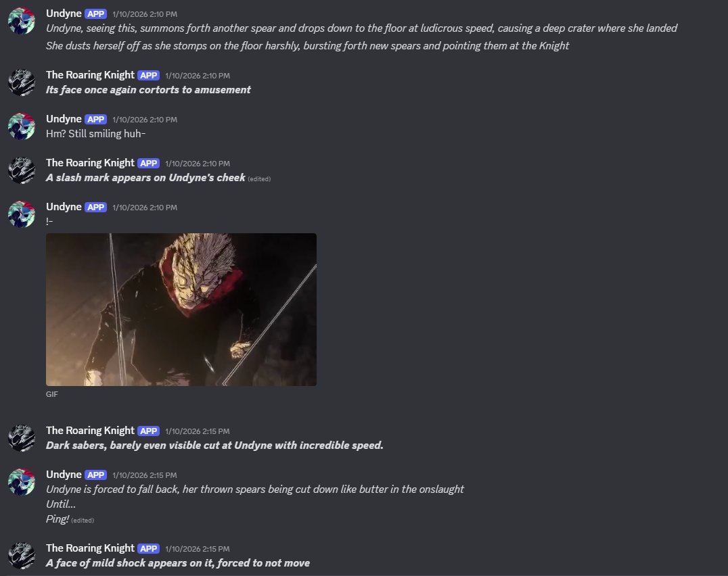This screenshot has height=576, width=728.
Task: Click the GIF label under the image
Action: [52, 394]
